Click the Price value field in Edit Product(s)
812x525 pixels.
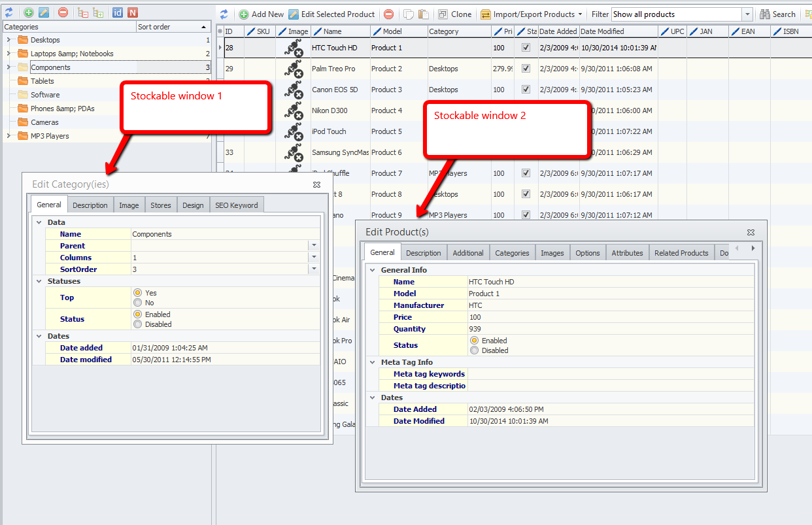[608, 317]
